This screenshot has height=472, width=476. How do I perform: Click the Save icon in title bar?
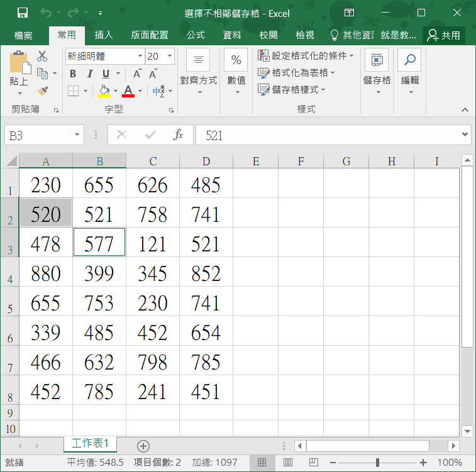22,13
